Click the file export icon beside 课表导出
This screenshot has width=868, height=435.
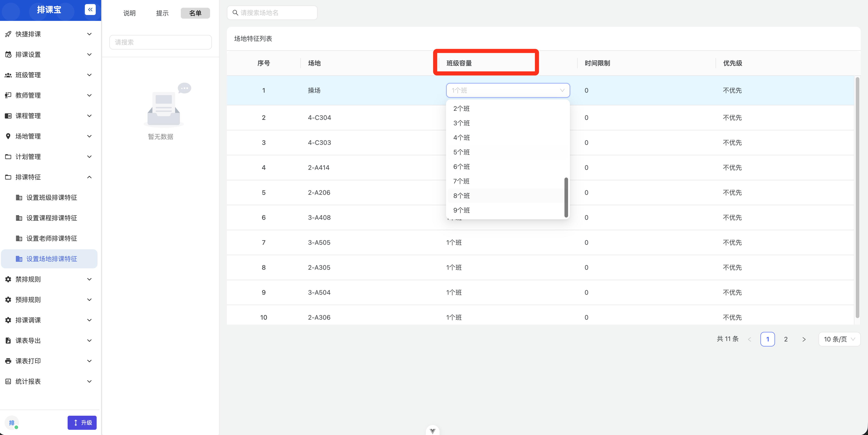8,341
